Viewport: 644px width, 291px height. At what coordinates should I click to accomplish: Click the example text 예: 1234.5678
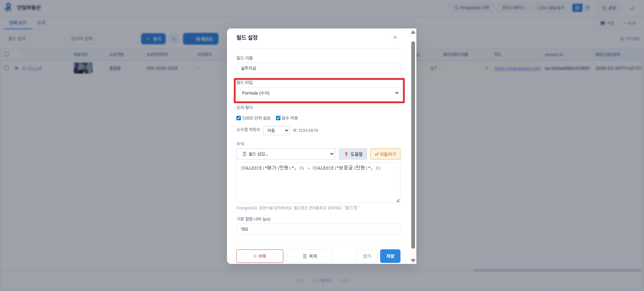[x=305, y=130]
